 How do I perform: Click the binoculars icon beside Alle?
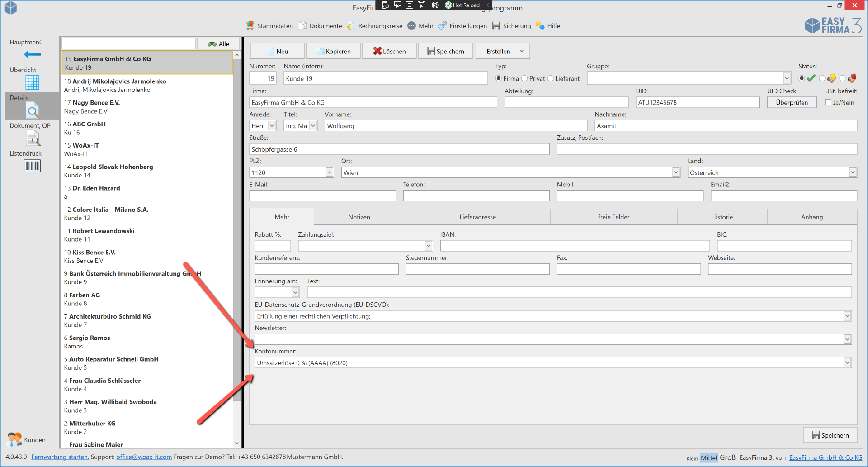(x=212, y=44)
